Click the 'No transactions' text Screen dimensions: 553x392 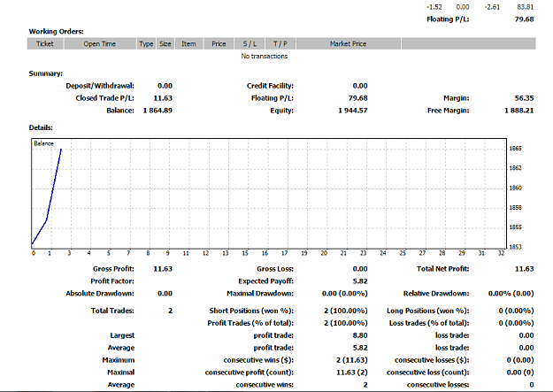tap(265, 56)
